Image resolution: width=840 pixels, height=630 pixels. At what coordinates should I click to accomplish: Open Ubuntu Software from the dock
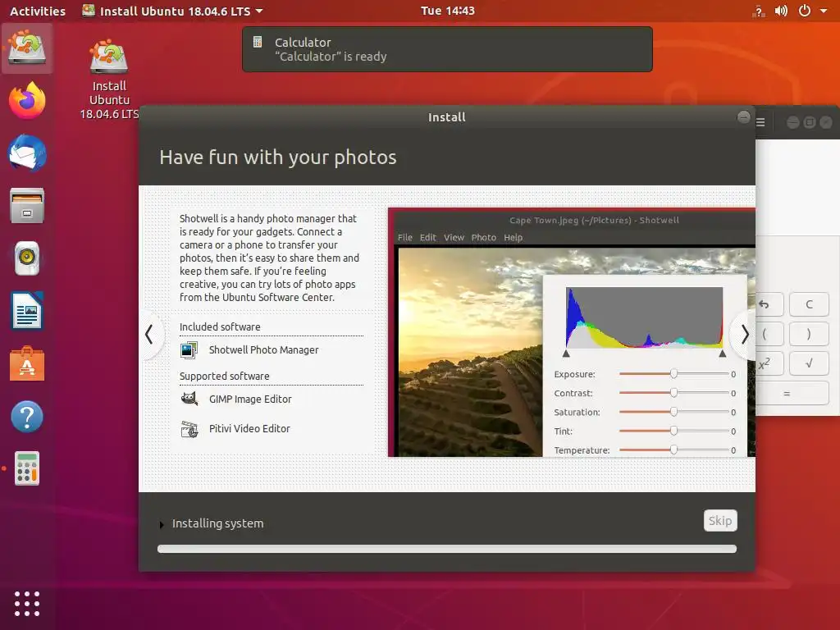click(27, 363)
